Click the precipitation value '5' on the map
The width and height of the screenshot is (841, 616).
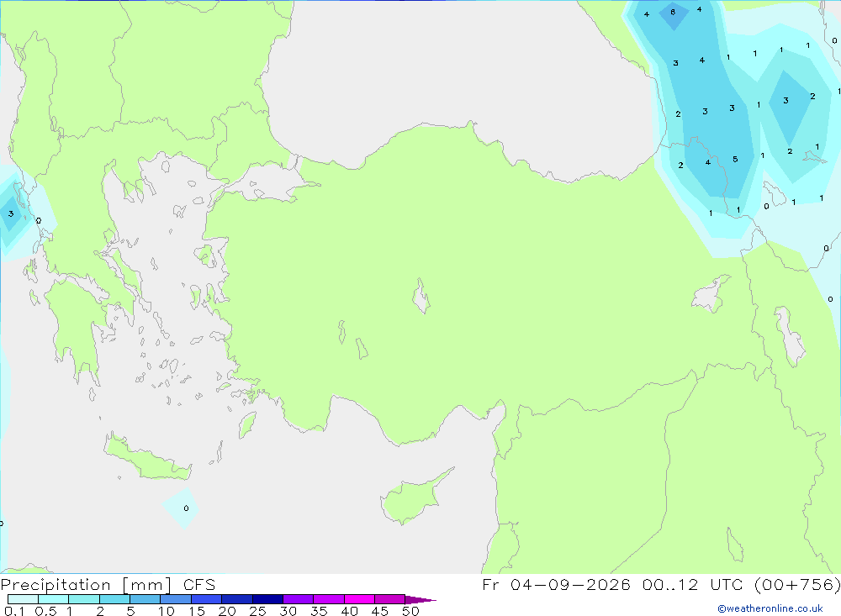735,159
